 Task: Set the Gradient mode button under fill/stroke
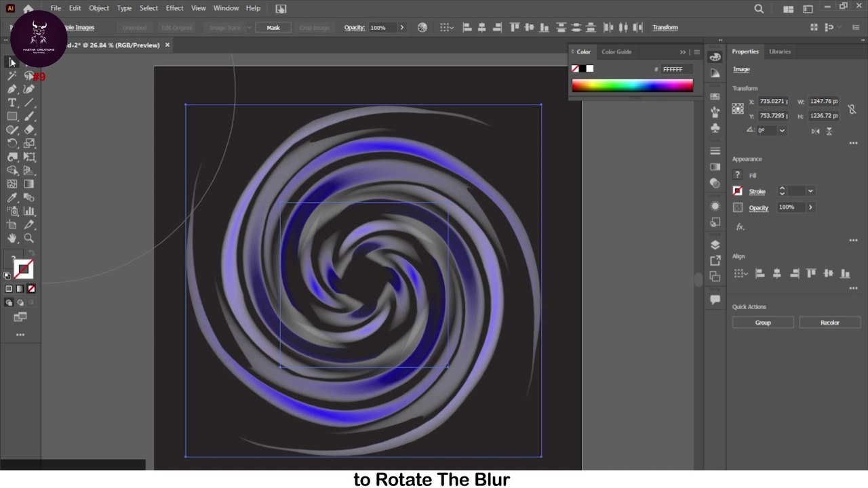[x=20, y=289]
